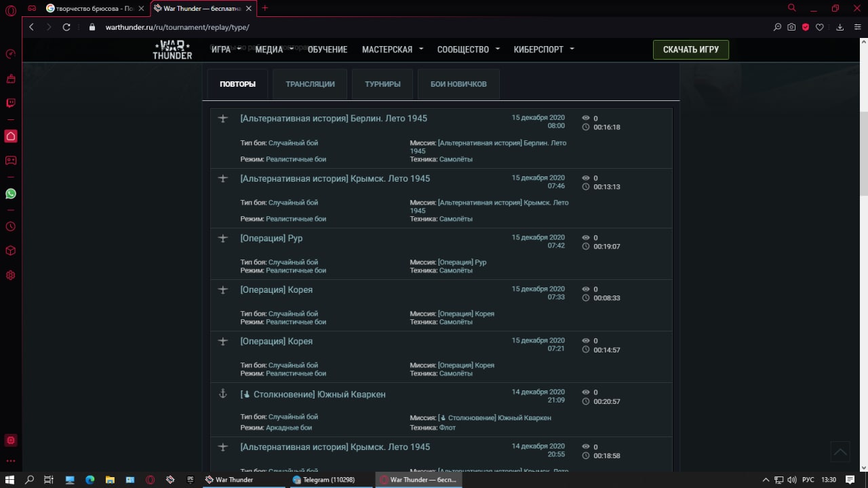Open Easy Setup sliders icon
The height and width of the screenshot is (488, 868).
[x=856, y=27]
